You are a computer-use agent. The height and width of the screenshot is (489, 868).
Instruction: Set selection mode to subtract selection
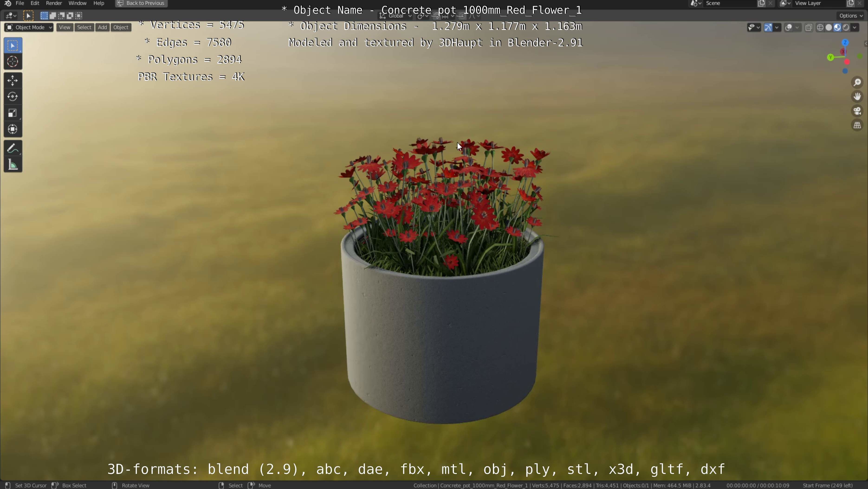click(x=62, y=16)
